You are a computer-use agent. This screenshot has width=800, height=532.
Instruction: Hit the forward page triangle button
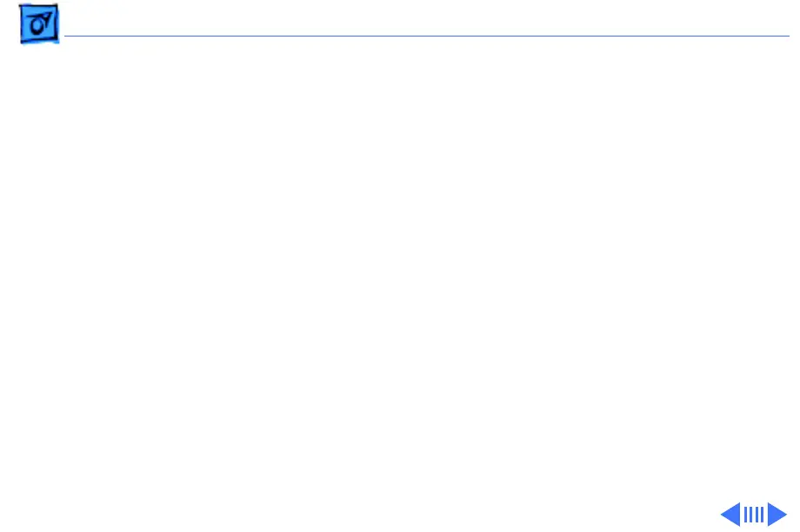(x=777, y=514)
